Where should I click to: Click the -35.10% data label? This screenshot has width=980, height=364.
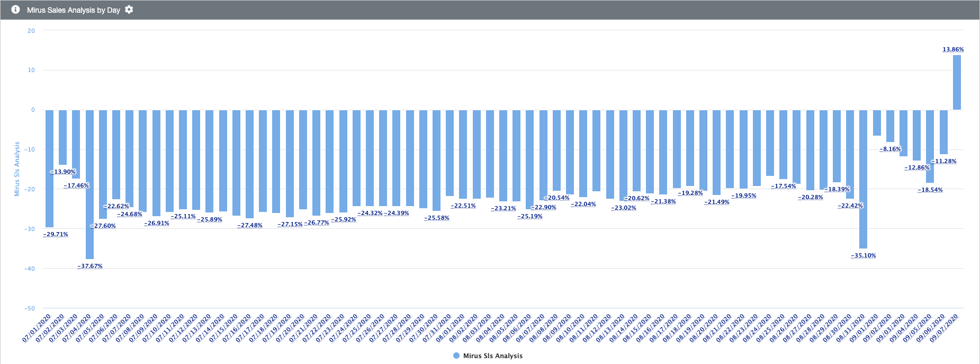pyautogui.click(x=864, y=255)
